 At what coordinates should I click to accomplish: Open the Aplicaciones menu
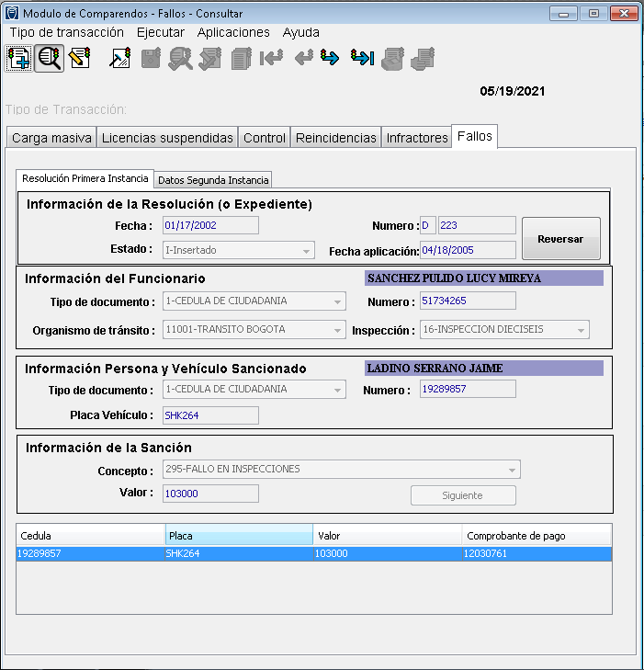coord(233,32)
